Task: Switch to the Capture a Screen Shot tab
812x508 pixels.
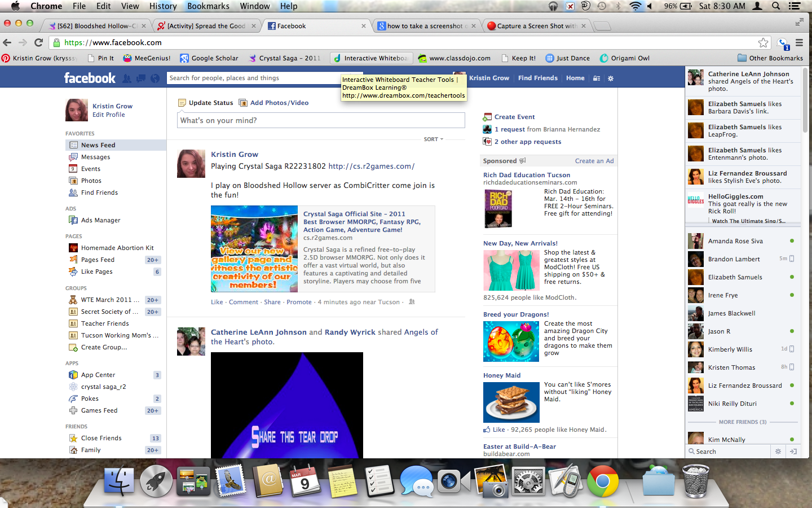Action: (536, 26)
